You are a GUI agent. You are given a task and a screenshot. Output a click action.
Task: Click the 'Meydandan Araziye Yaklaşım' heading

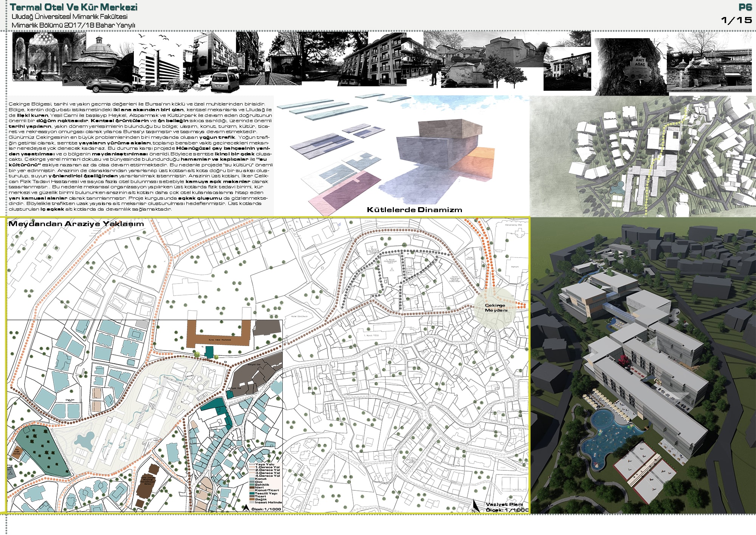pos(76,224)
